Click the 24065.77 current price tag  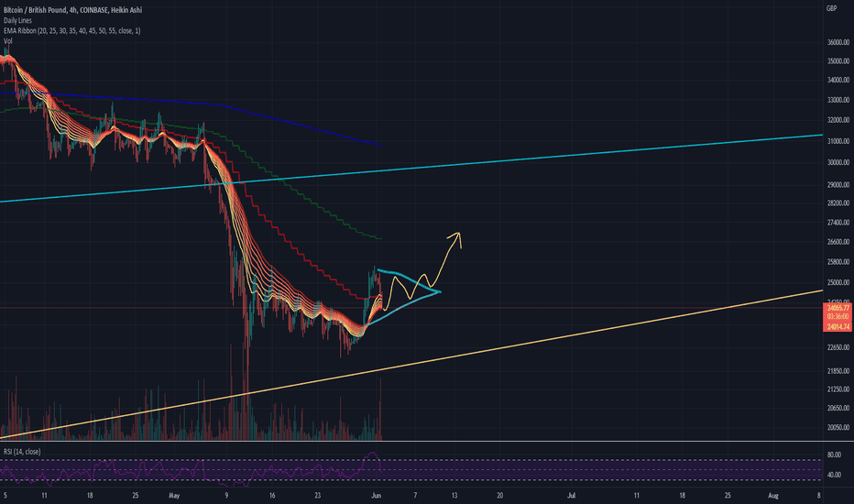pyautogui.click(x=838, y=309)
